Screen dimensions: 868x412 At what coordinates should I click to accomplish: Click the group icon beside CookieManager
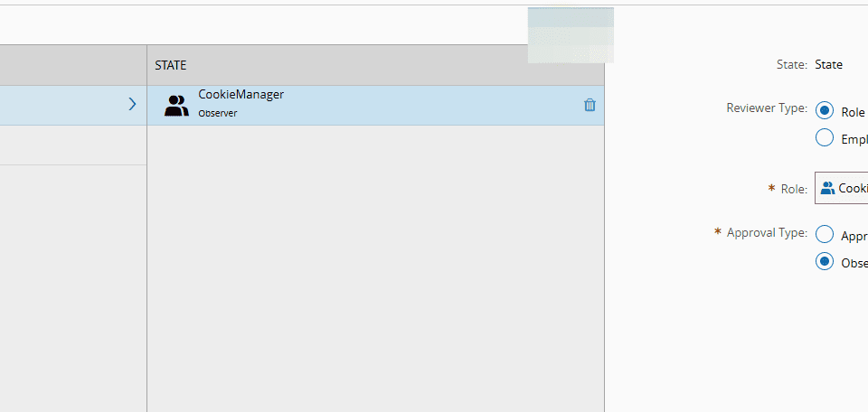click(176, 105)
